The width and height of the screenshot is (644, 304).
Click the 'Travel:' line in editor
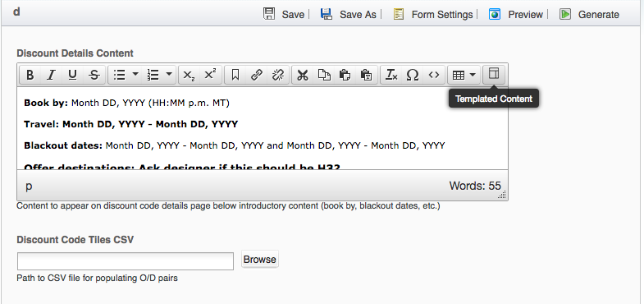click(130, 124)
